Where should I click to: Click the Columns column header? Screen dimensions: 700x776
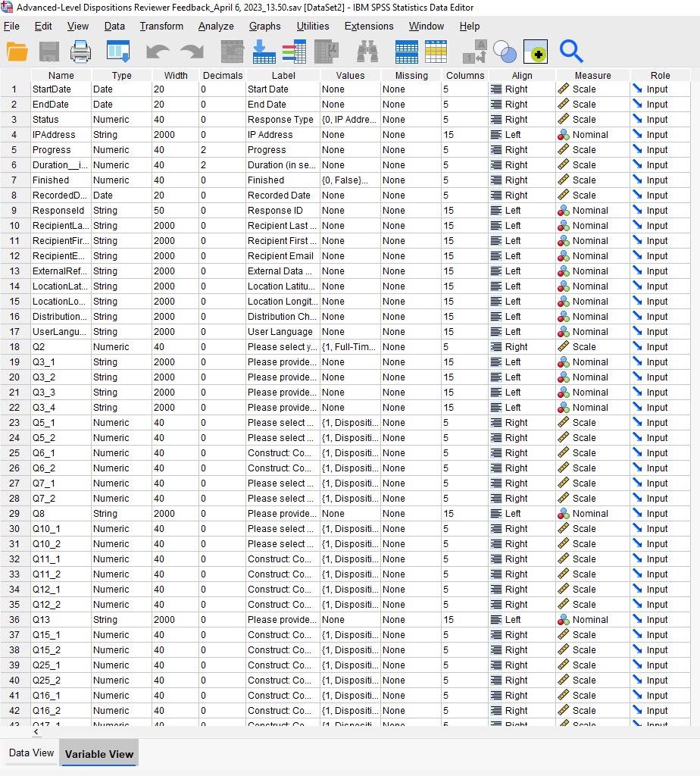click(x=465, y=75)
